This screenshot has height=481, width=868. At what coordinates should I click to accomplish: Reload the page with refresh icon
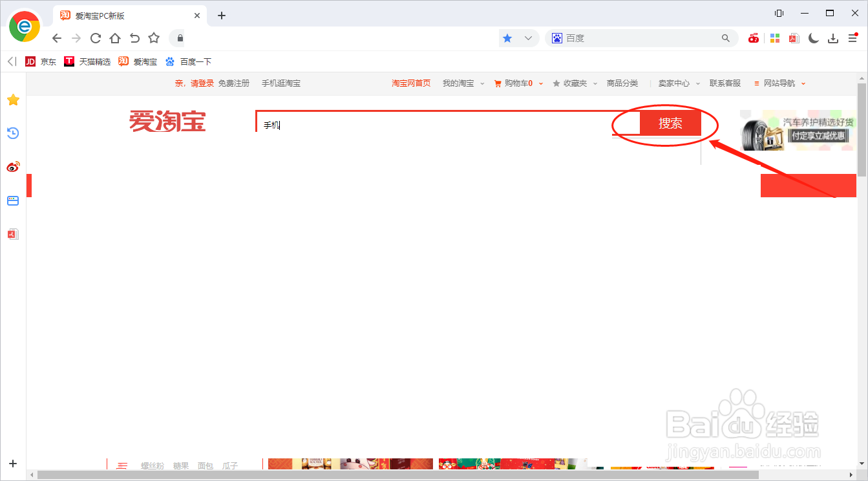tap(96, 38)
